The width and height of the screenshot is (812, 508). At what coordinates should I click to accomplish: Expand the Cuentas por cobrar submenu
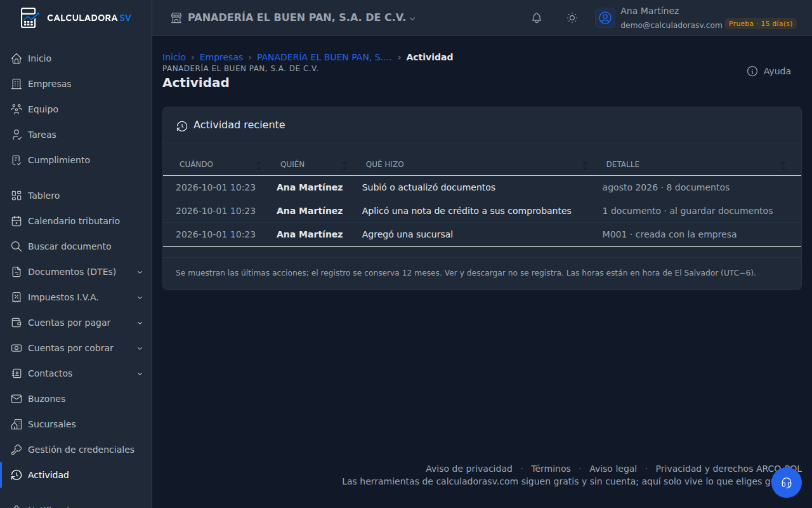click(140, 348)
